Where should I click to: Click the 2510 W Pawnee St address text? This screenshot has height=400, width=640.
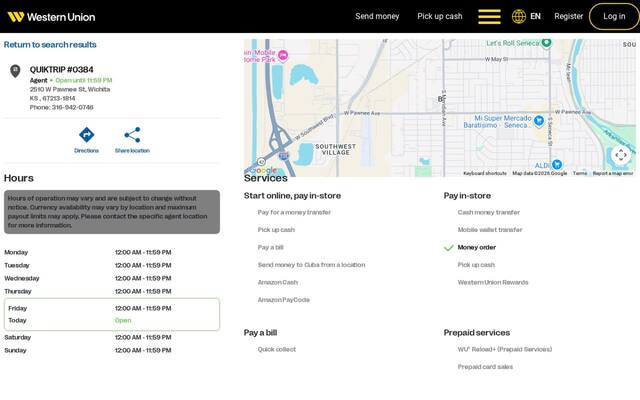point(70,89)
